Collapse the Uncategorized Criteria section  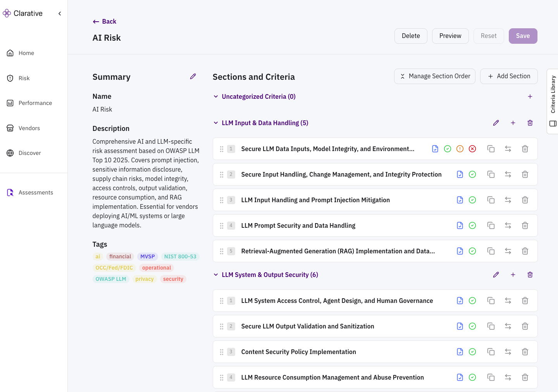point(216,96)
